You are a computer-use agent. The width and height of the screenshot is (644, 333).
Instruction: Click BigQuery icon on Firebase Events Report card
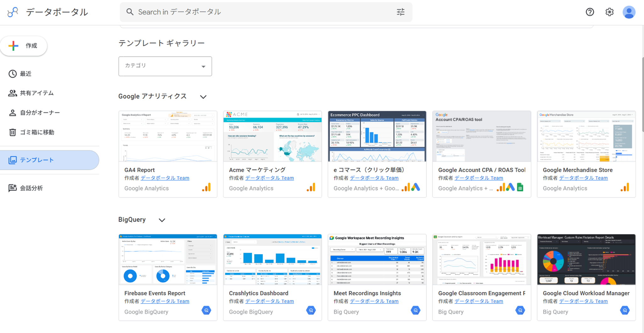coord(207,311)
